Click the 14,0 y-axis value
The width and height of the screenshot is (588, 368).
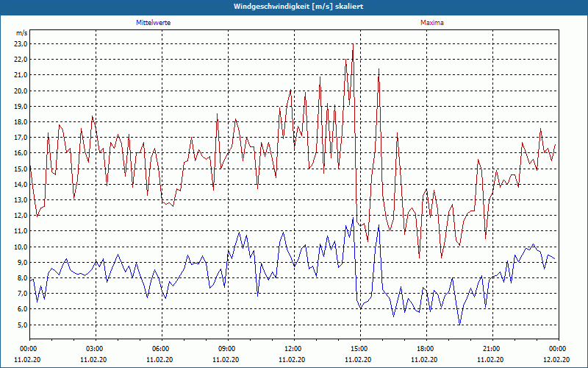[x=21, y=185]
